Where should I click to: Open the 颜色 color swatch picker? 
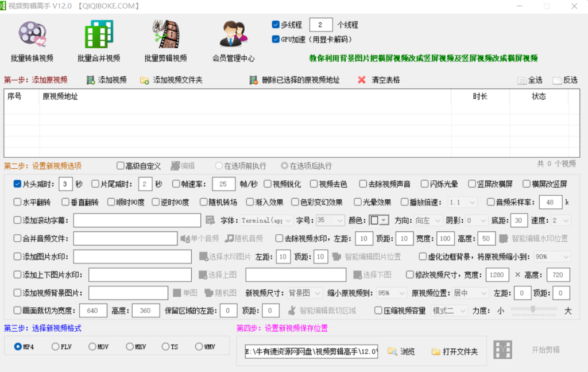(x=379, y=220)
